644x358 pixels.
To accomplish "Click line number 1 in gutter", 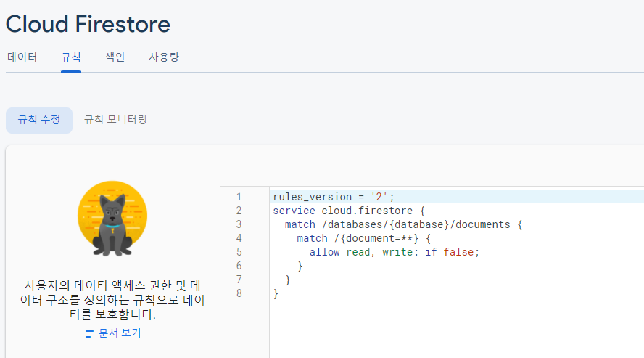I will pos(239,197).
